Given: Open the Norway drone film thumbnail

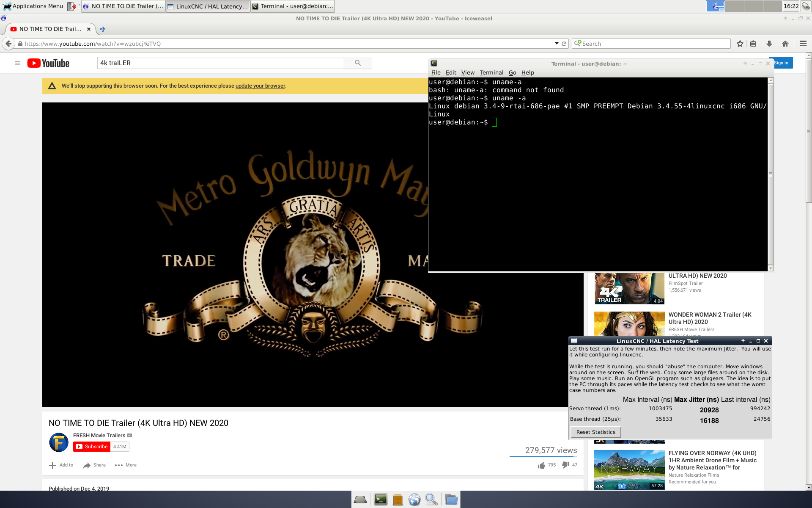Looking at the screenshot, I should pyautogui.click(x=629, y=470).
